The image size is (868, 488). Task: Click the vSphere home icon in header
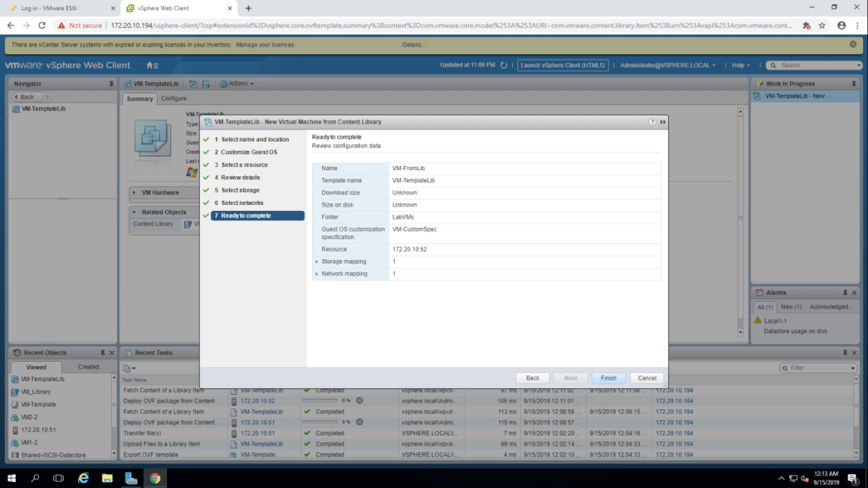point(151,65)
